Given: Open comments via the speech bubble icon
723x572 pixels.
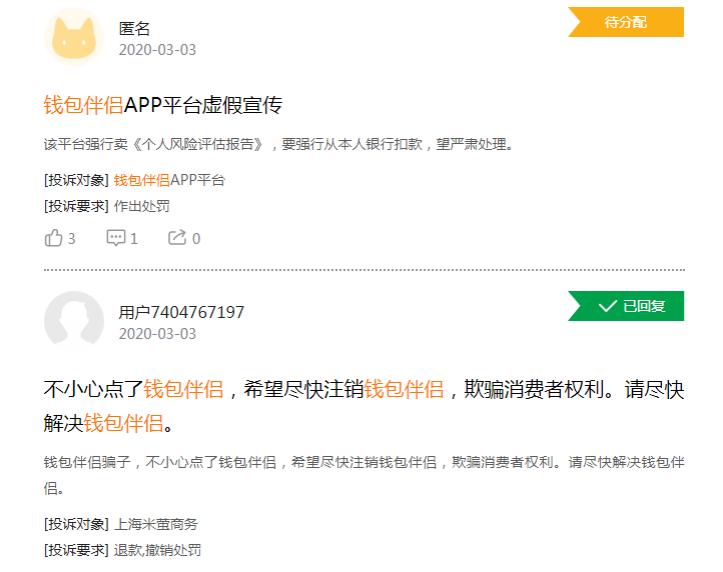Looking at the screenshot, I should pyautogui.click(x=115, y=238).
